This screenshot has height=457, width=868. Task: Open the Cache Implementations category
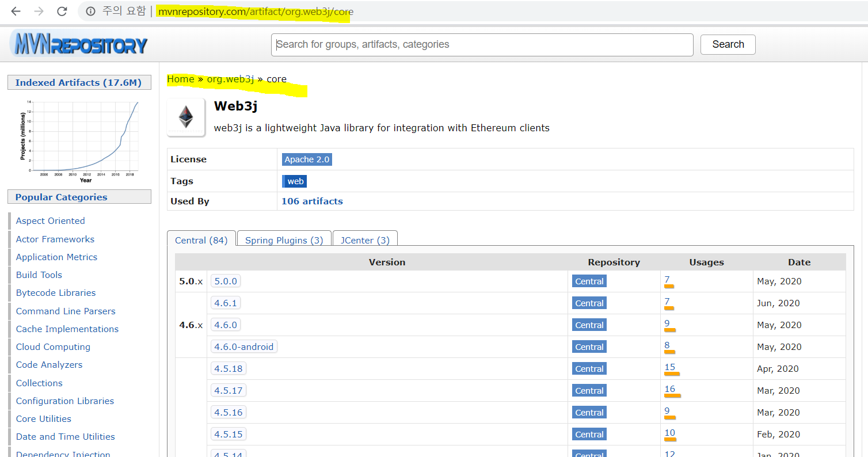pyautogui.click(x=67, y=329)
